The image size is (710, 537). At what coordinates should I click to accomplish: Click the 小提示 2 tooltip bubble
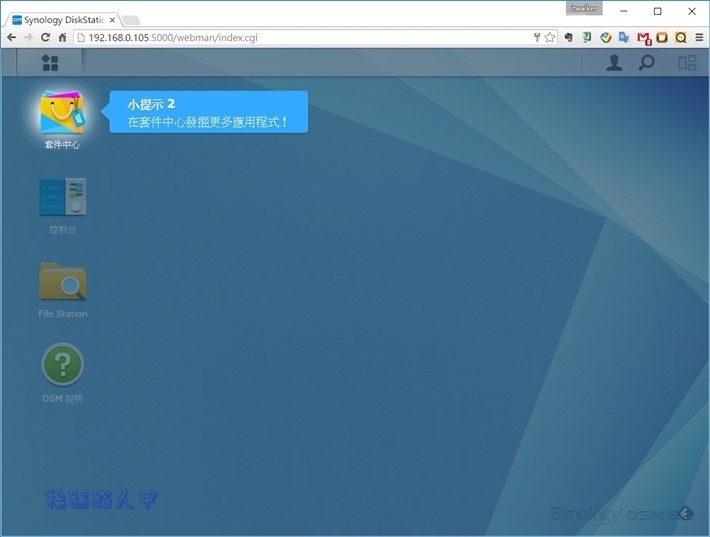point(208,112)
